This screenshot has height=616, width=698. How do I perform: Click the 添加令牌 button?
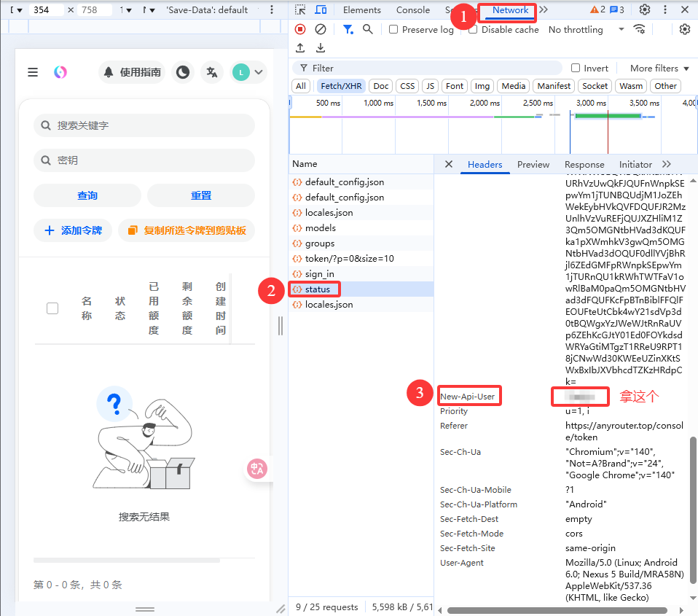tap(73, 230)
